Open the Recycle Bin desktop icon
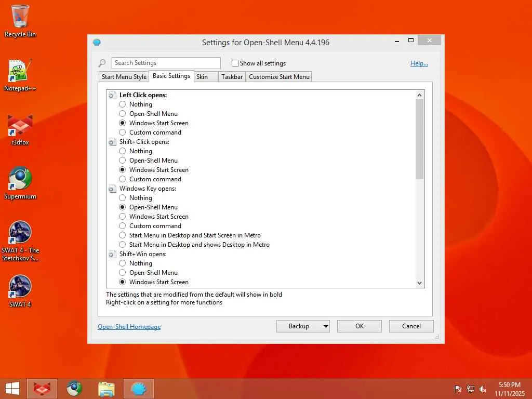The image size is (532, 399). point(20,21)
